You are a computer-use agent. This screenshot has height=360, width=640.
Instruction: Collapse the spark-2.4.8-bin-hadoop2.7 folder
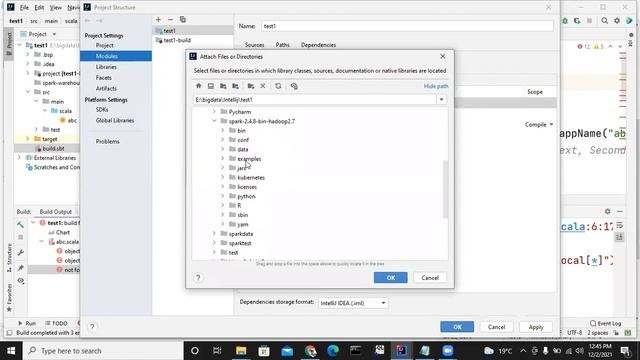(214, 121)
